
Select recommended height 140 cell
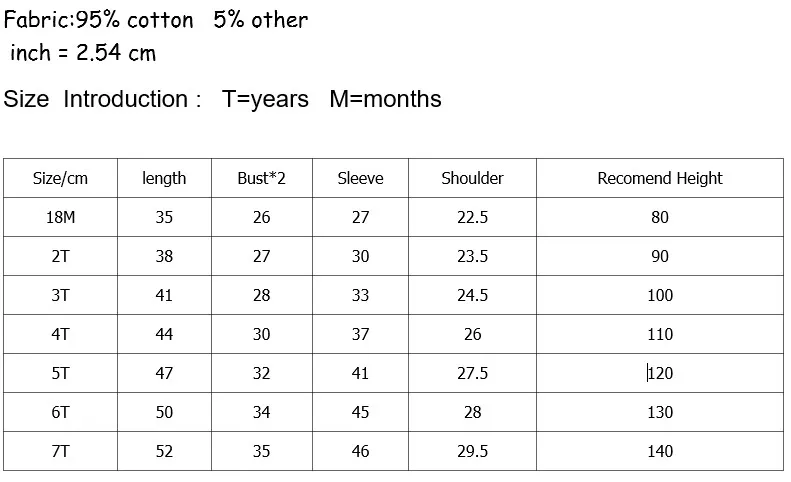point(660,451)
